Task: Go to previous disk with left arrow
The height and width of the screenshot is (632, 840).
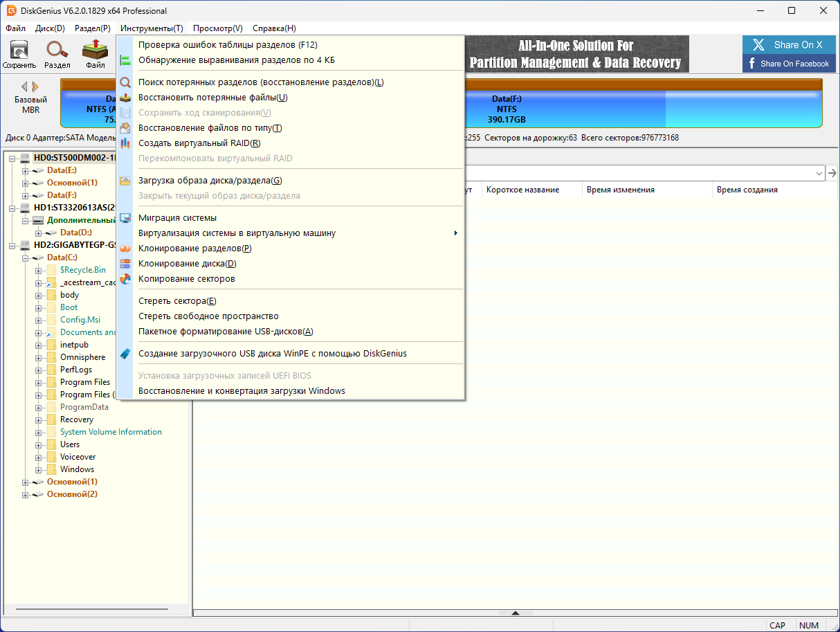Action: tap(24, 87)
